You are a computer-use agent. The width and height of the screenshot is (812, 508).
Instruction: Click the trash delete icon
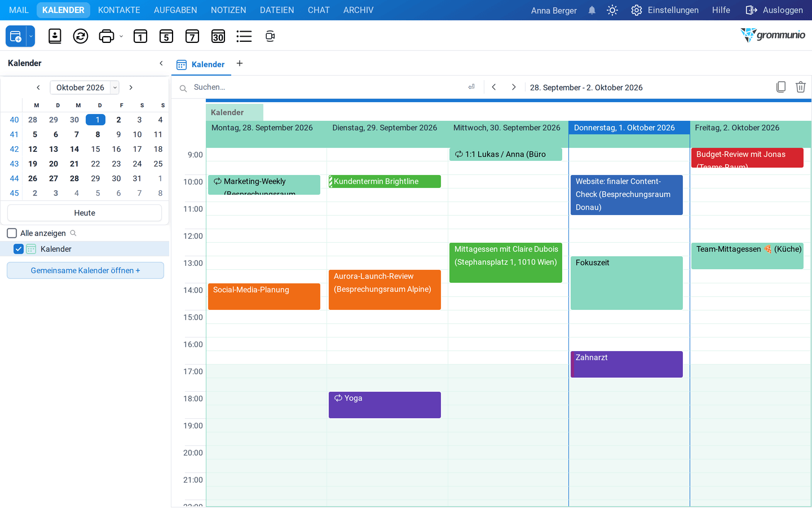pos(801,87)
